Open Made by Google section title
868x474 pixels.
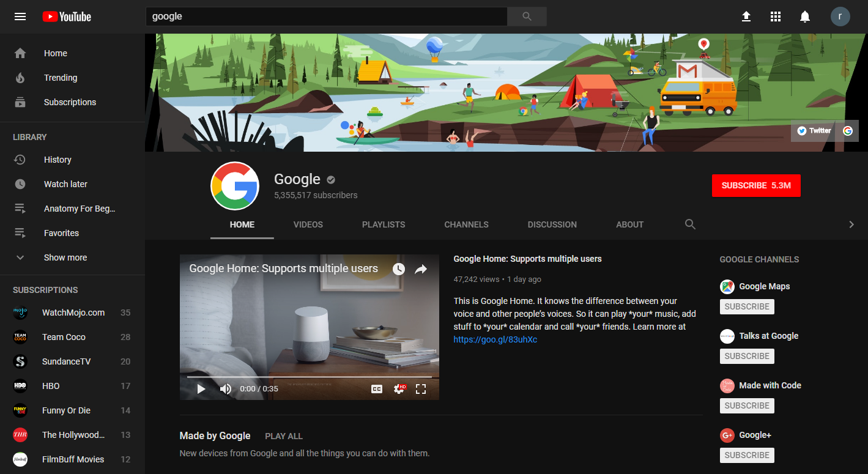point(215,436)
